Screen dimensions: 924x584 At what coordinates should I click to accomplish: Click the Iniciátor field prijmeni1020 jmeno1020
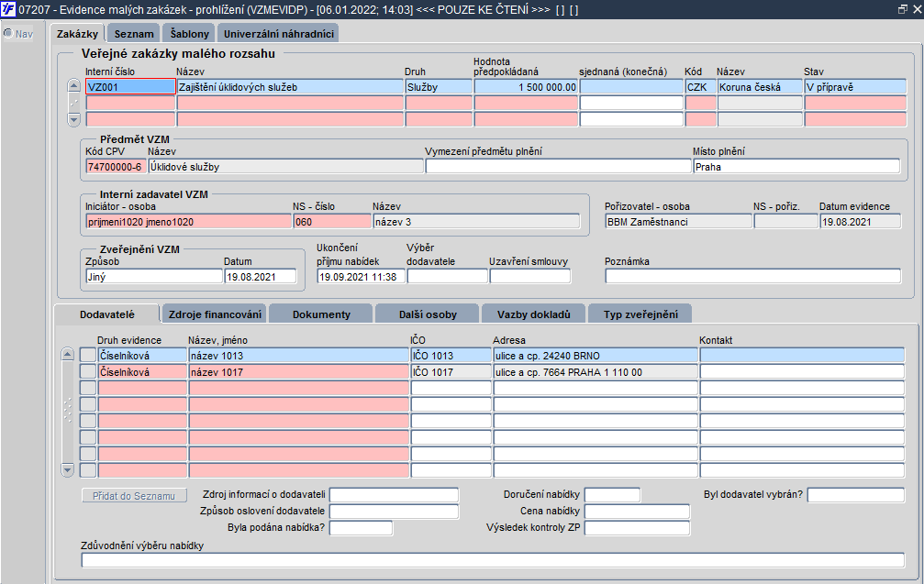click(189, 222)
